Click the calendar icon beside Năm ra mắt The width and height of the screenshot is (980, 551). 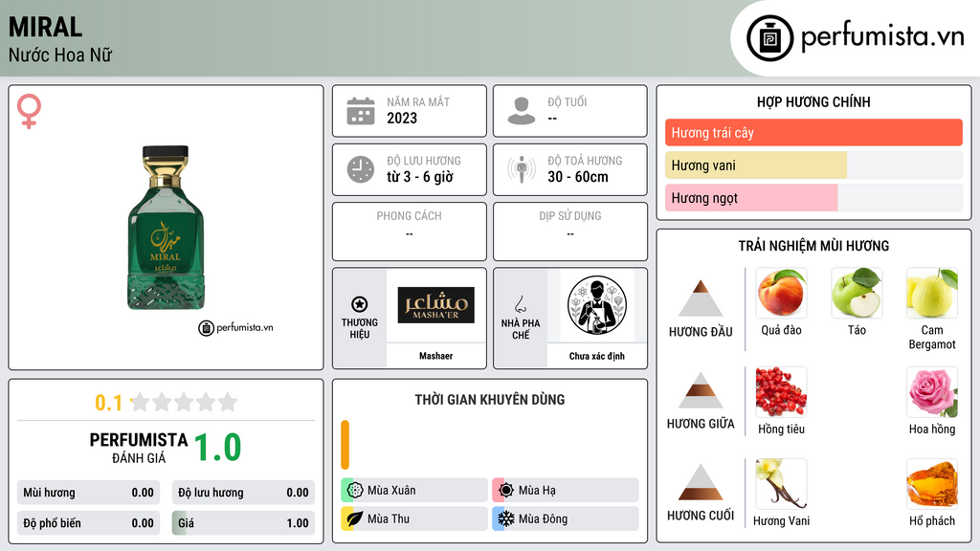coord(361,111)
